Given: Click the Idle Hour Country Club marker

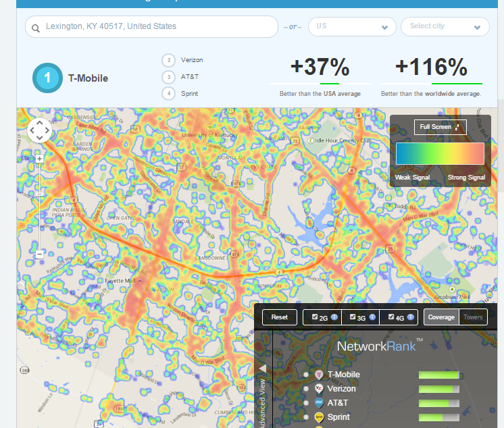Looking at the screenshot, I should (311, 140).
